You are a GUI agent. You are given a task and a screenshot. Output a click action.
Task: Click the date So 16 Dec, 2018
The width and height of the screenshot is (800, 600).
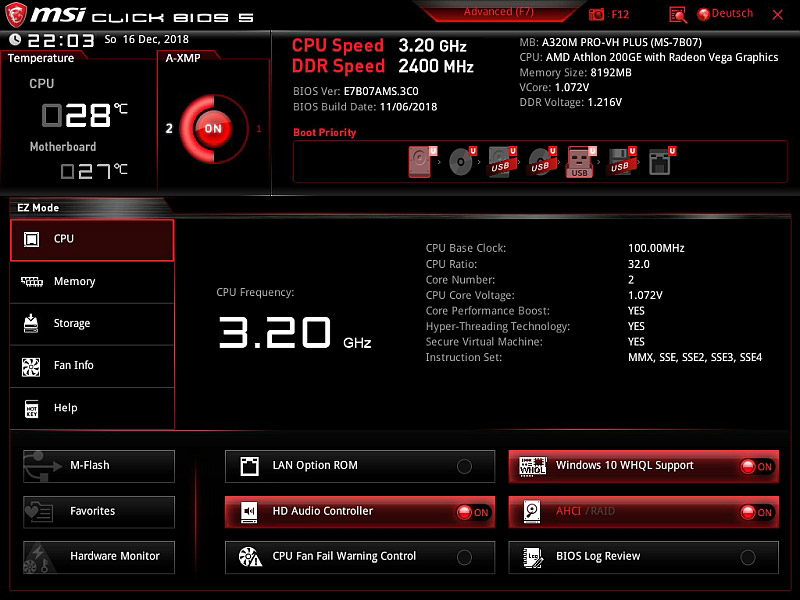coord(146,39)
